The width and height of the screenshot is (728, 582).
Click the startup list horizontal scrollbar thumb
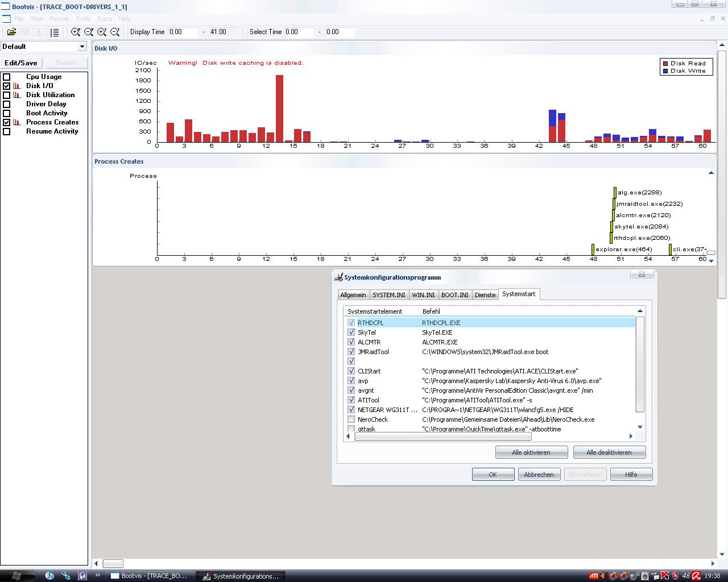click(x=443, y=436)
